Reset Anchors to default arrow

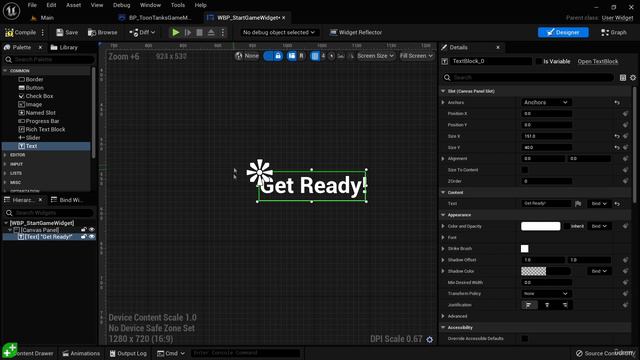click(x=617, y=102)
